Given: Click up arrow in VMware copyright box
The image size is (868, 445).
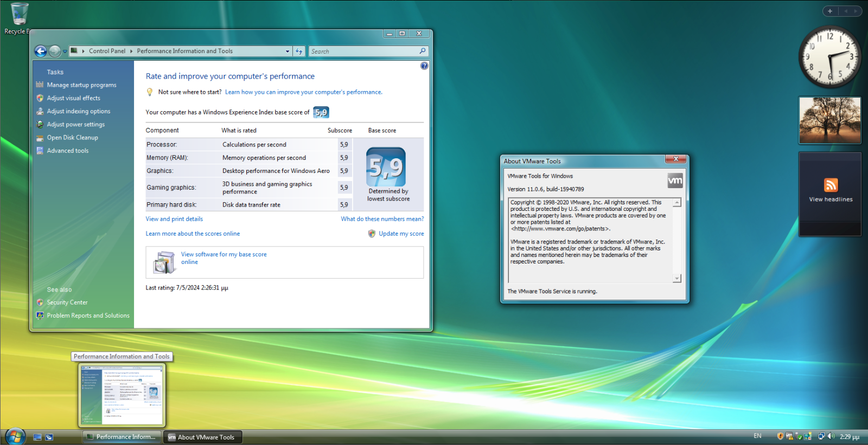Looking at the screenshot, I should [677, 203].
